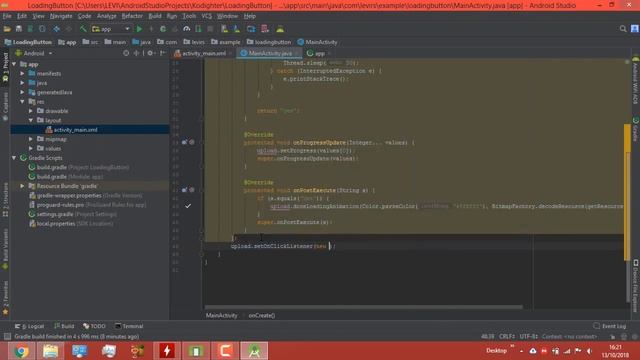Click the Search Everywhere magnifier icon
Screen dimensions: 640x360
(623, 29)
